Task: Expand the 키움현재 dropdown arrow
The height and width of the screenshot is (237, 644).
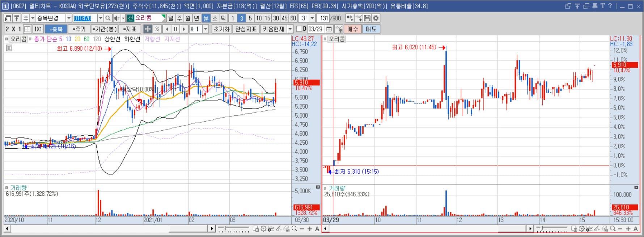Action: pos(290,29)
